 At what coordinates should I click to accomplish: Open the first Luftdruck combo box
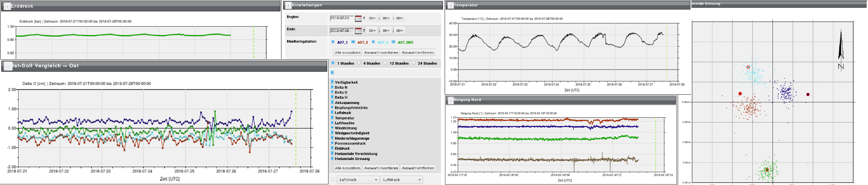coord(358,180)
